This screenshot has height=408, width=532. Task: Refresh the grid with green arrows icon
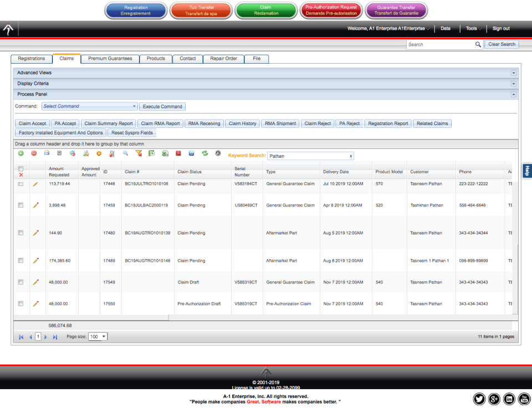point(204,153)
